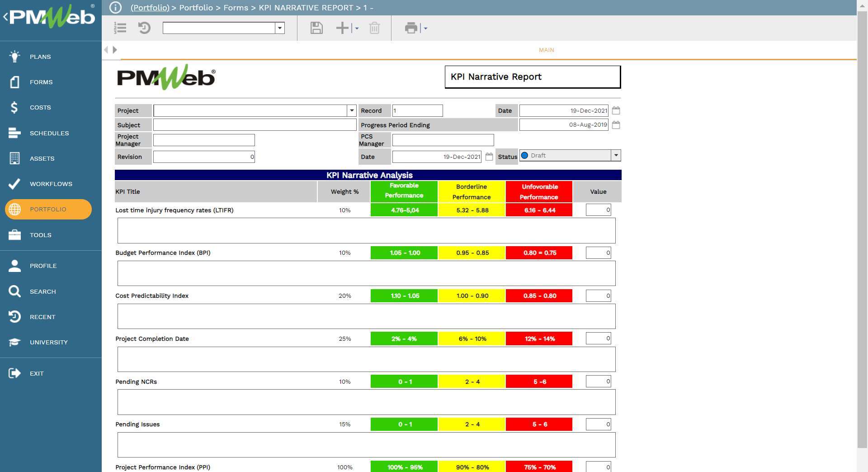868x472 pixels.
Task: Select PORTFOLIO in the left navigation
Action: click(47, 209)
